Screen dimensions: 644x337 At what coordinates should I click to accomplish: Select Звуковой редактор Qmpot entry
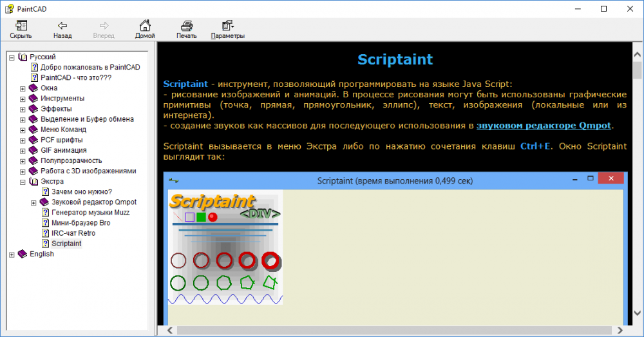pos(93,202)
